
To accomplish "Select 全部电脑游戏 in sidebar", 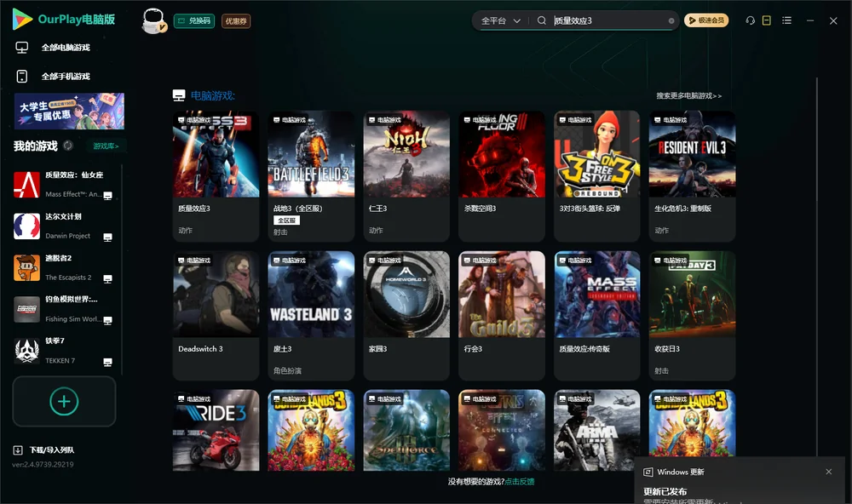I will pos(66,48).
